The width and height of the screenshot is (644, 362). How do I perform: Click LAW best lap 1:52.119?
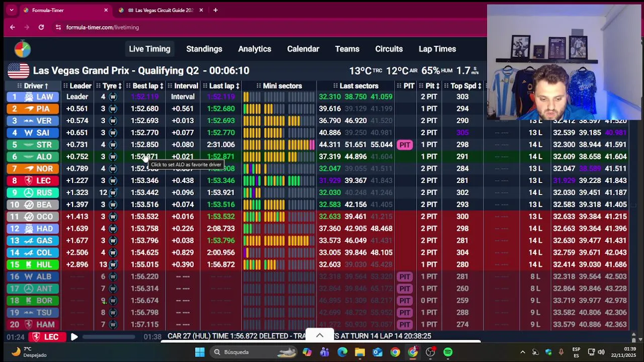[144, 97]
